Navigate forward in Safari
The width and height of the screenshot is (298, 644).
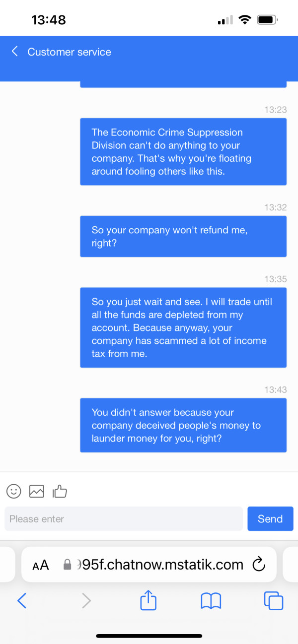pos(86,601)
